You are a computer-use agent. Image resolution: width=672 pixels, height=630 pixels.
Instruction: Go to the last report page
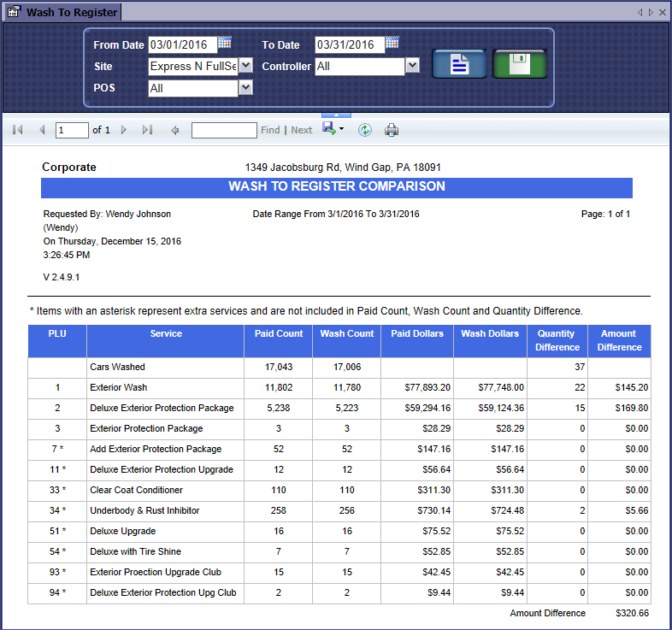[147, 130]
